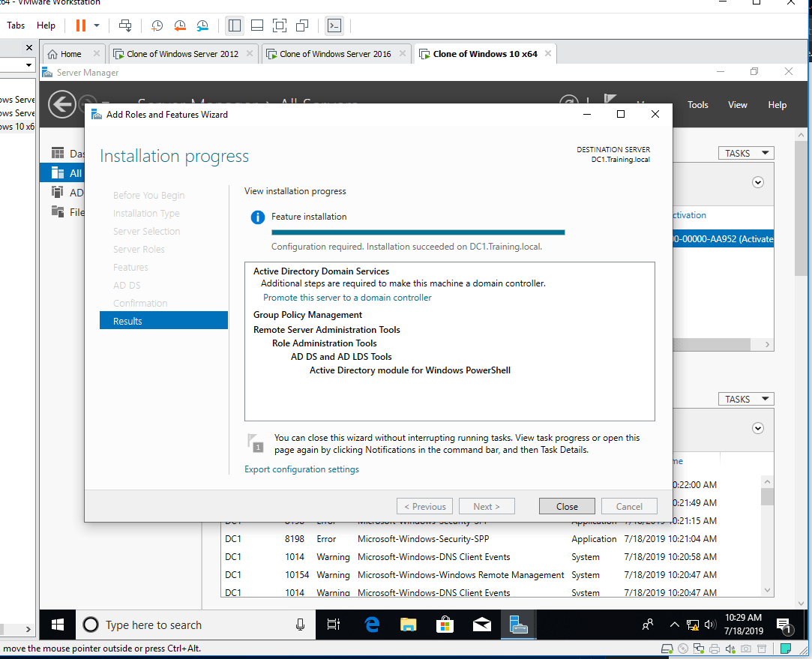Screen dimensions: 812x659
Task: Click the network status tray icon
Action: 692,625
